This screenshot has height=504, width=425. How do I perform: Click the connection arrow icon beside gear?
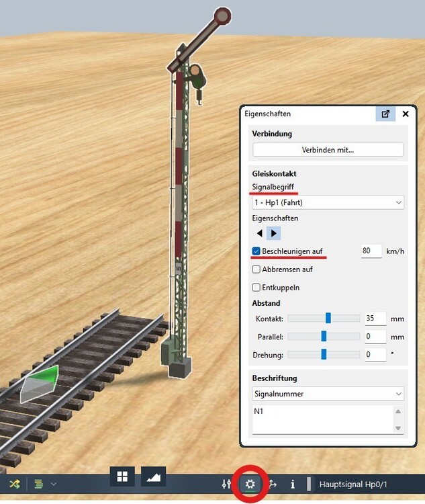(x=273, y=484)
